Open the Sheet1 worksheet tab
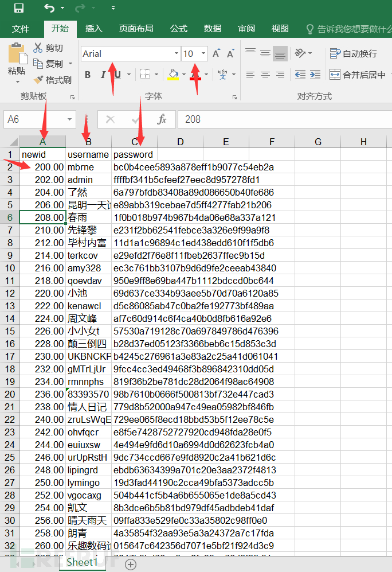 82,562
